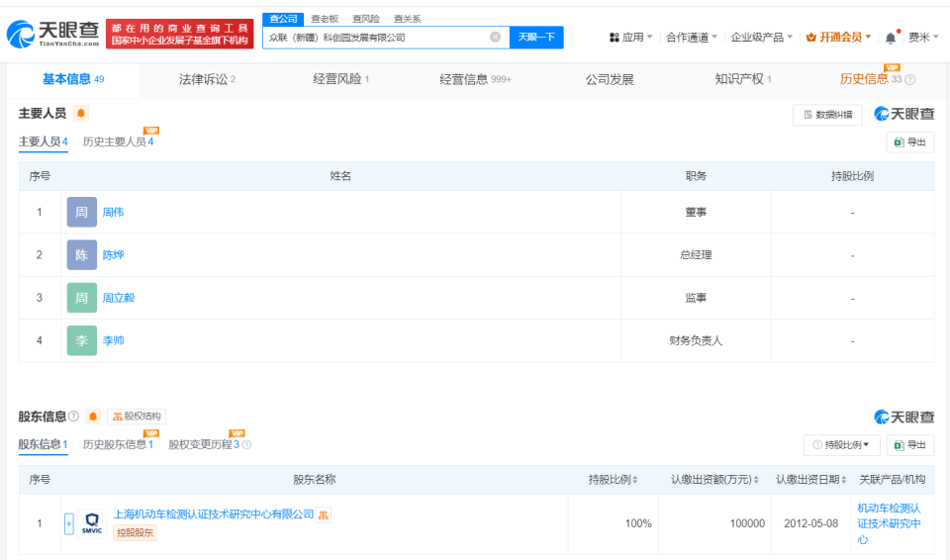
Task: Switch to the 法律诉讼 tab
Action: pyautogui.click(x=207, y=79)
